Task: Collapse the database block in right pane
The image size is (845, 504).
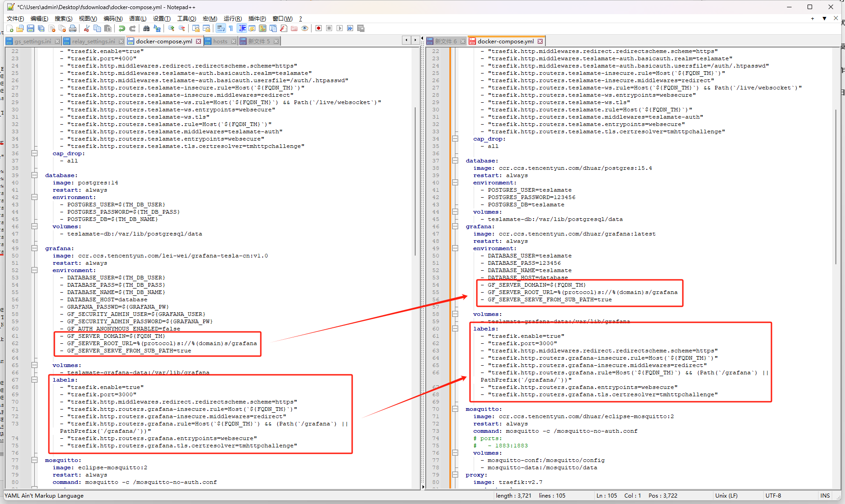Action: pyautogui.click(x=455, y=161)
